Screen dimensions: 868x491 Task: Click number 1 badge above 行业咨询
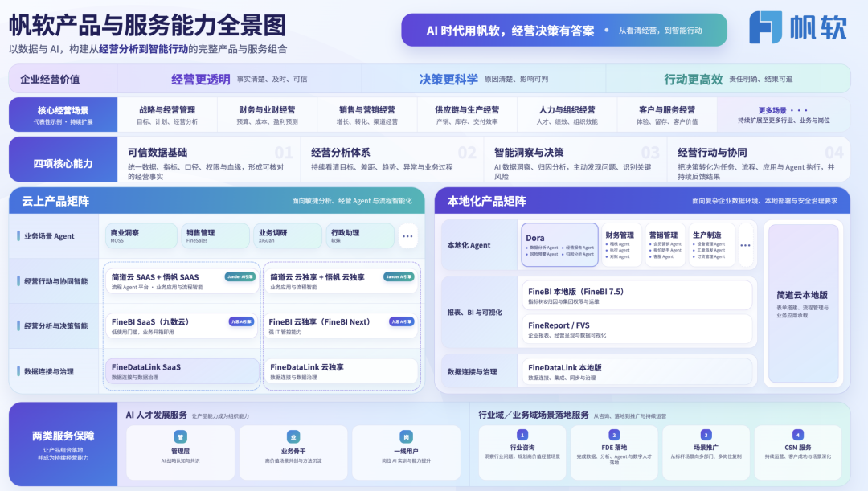point(522,435)
